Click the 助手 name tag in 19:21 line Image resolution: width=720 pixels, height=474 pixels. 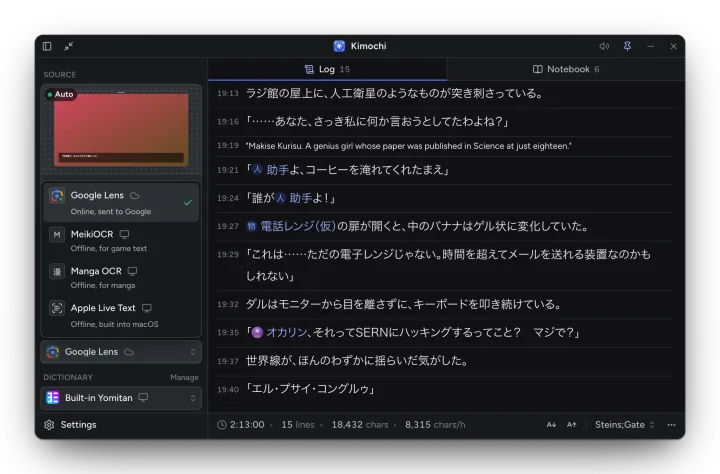click(277, 170)
